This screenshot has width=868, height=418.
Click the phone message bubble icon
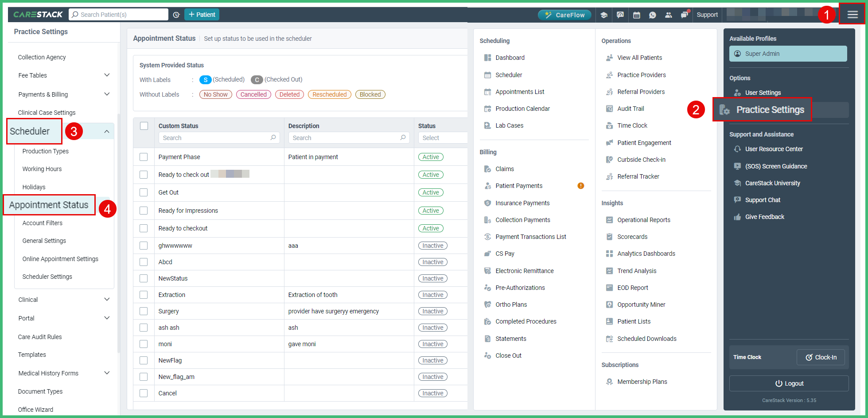pyautogui.click(x=652, y=15)
